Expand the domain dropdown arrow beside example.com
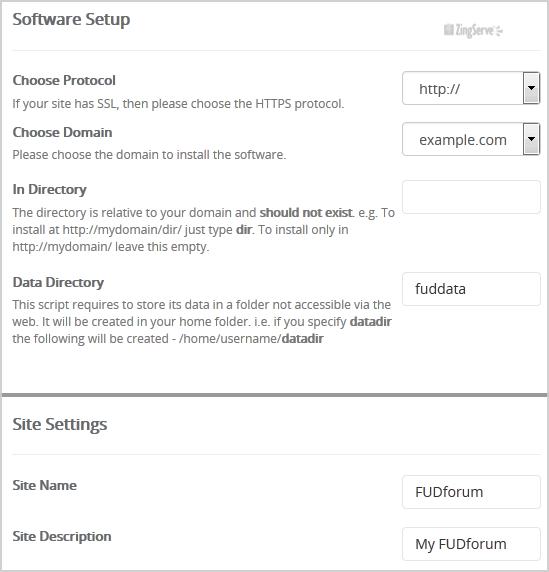Viewport: 549px width, 572px height. coord(531,139)
